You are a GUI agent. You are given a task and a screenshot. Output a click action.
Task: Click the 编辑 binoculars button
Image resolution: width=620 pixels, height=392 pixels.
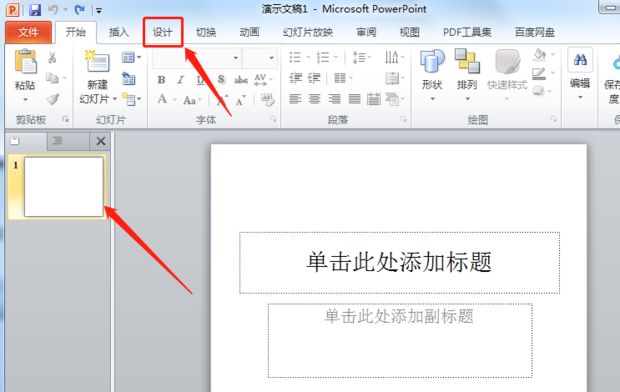[x=580, y=74]
